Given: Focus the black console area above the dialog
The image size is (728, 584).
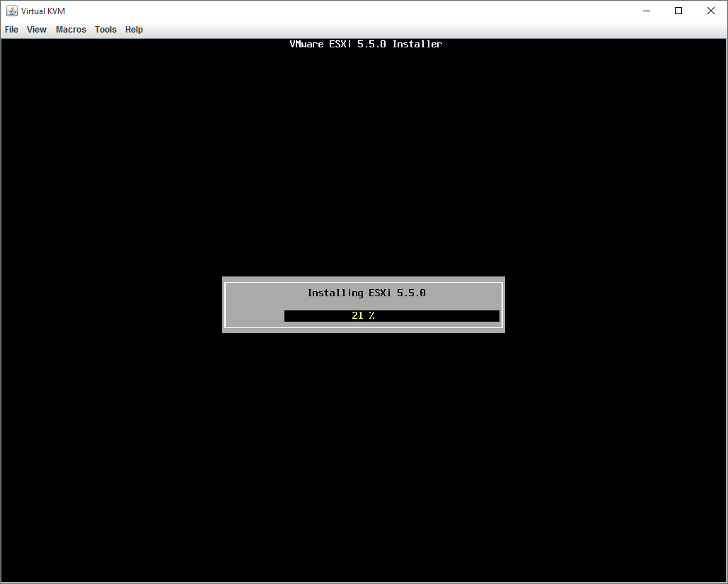Looking at the screenshot, I should pos(364,163).
